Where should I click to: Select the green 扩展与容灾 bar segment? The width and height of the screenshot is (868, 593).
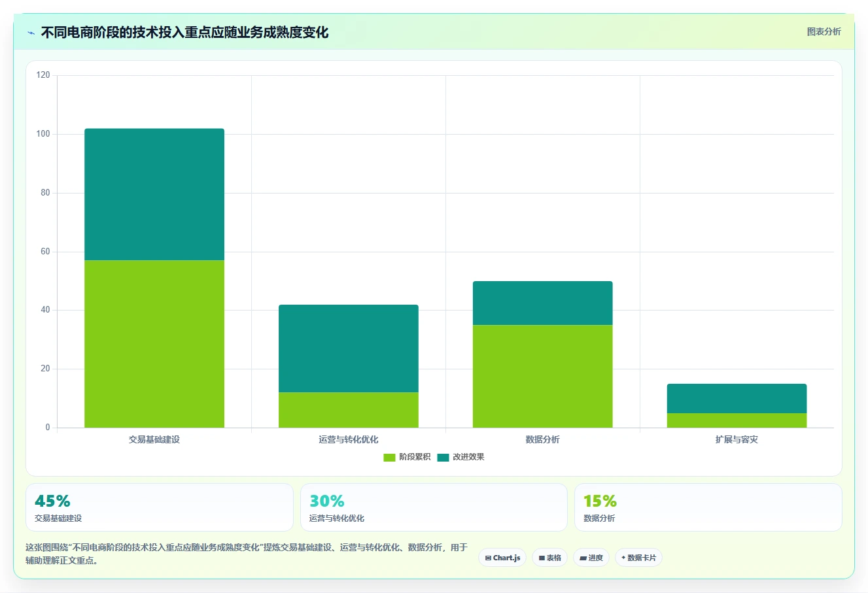pyautogui.click(x=737, y=420)
